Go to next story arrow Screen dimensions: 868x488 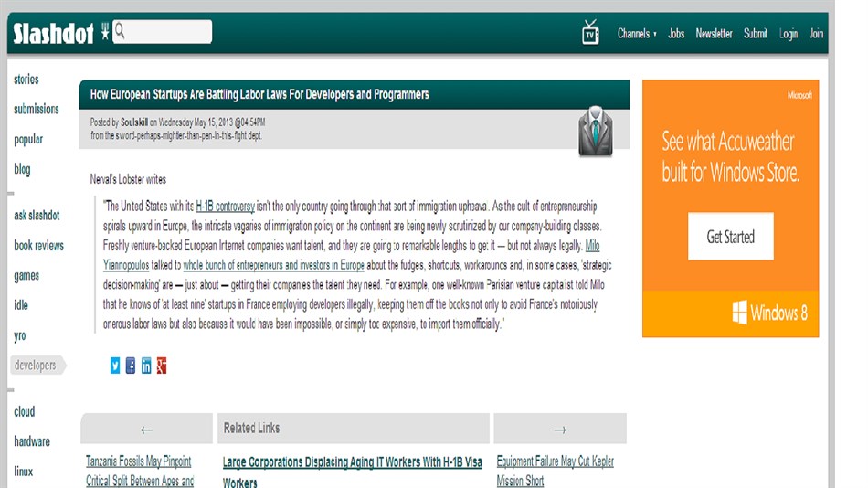560,430
